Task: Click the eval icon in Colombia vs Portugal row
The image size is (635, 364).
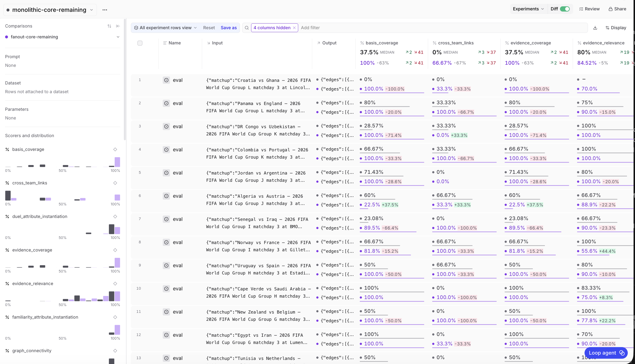Action: (166, 150)
